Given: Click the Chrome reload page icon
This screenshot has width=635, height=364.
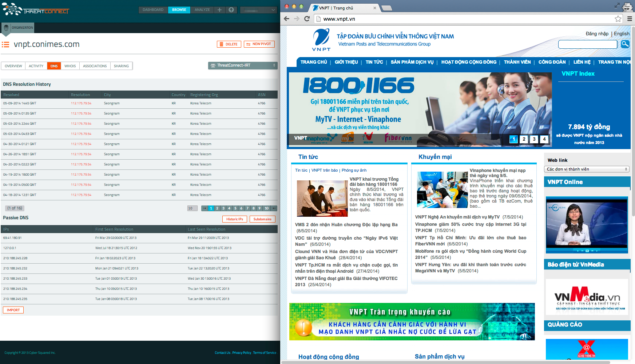Looking at the screenshot, I should (x=307, y=19).
